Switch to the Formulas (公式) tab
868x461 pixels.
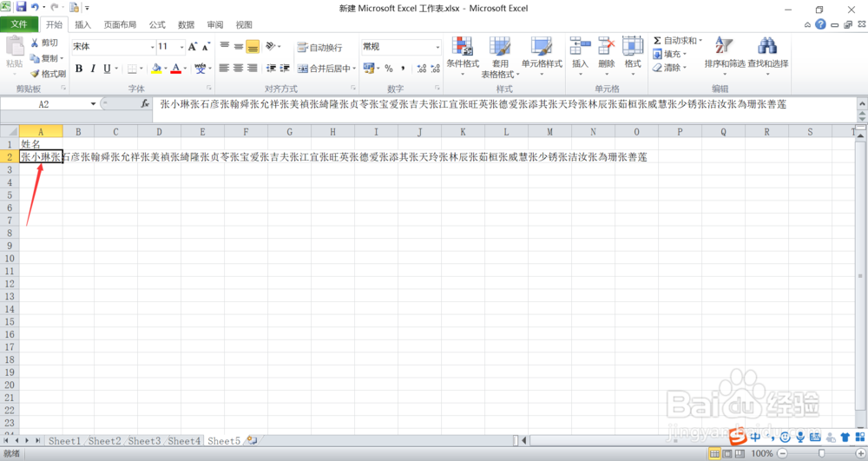[156, 25]
